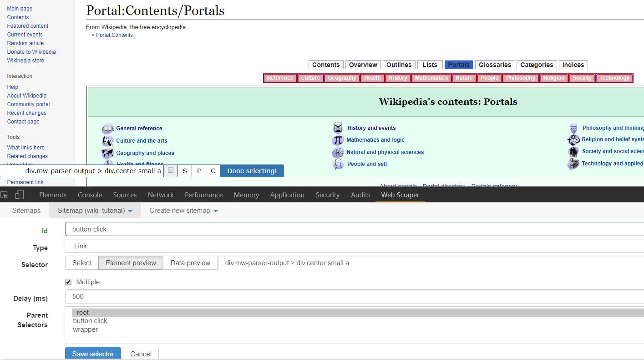Switch to the Elements tab in DevTools
This screenshot has height=360, width=644.
pyautogui.click(x=53, y=195)
